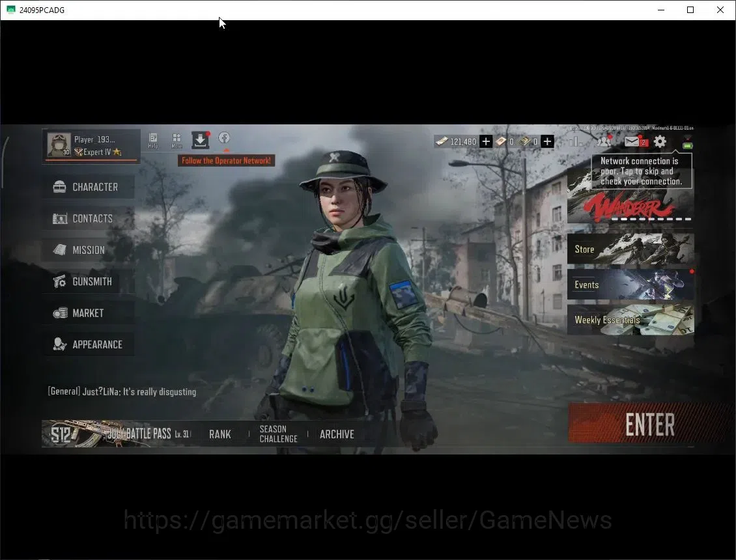Go to the MARKET section
The image size is (736, 560).
point(88,313)
